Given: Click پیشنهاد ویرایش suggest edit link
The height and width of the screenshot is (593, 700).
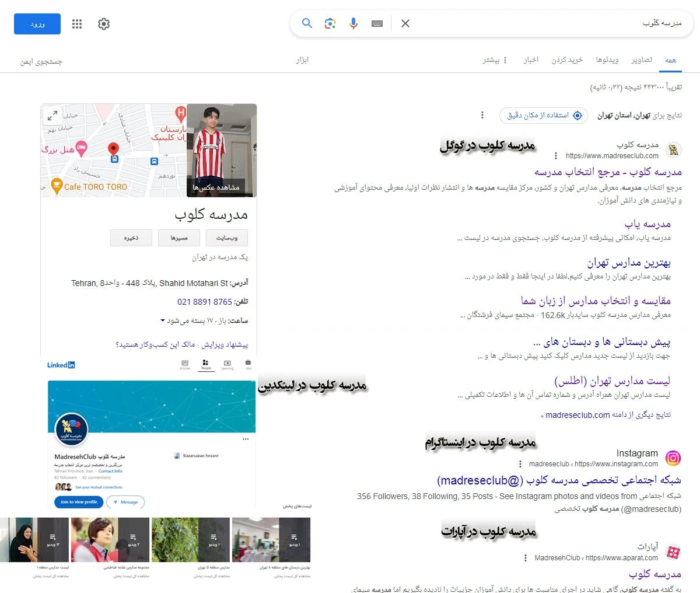Looking at the screenshot, I should (225, 344).
